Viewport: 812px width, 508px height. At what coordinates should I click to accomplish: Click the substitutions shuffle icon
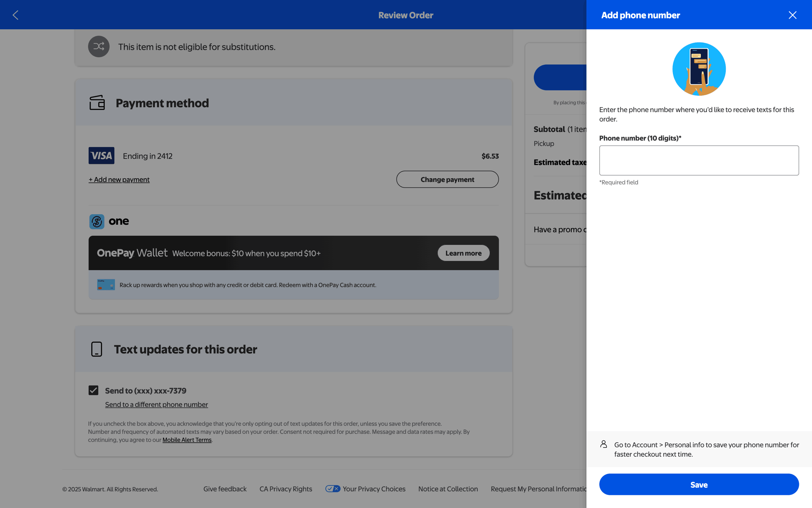[99, 47]
